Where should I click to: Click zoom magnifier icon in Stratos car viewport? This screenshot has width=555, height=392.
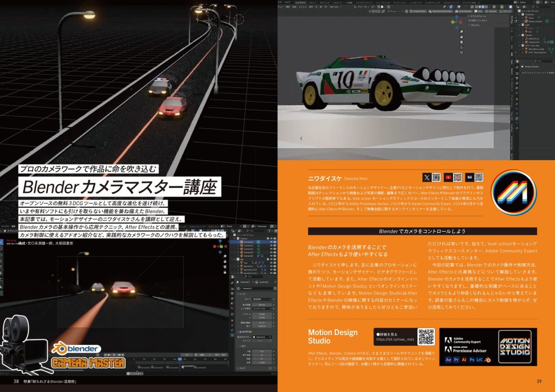pyautogui.click(x=462, y=31)
